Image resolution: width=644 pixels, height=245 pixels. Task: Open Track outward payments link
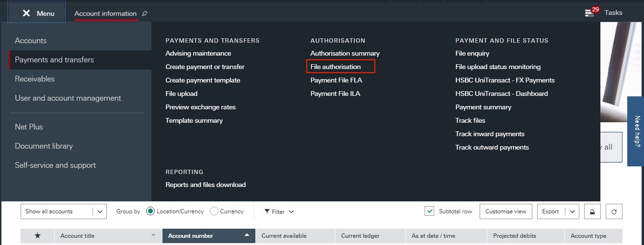coord(492,147)
